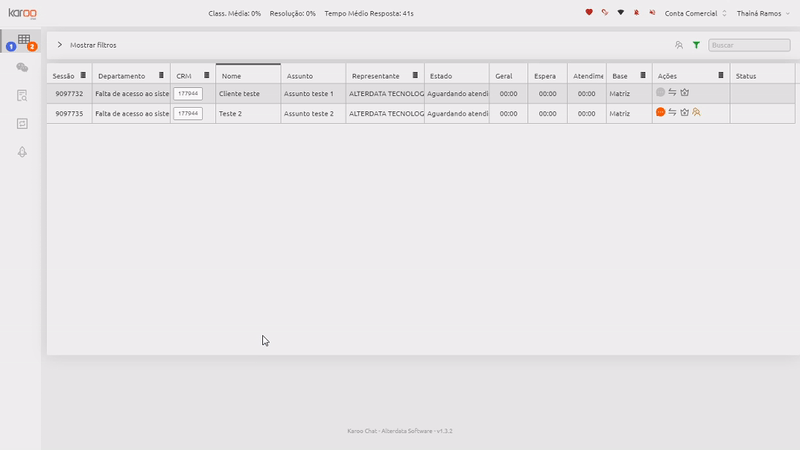The image size is (800, 450).
Task: Open the Base column menu
Action: pos(643,75)
